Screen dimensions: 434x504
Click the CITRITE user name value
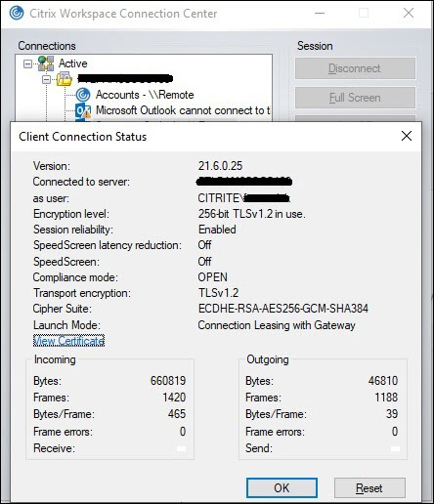[243, 198]
